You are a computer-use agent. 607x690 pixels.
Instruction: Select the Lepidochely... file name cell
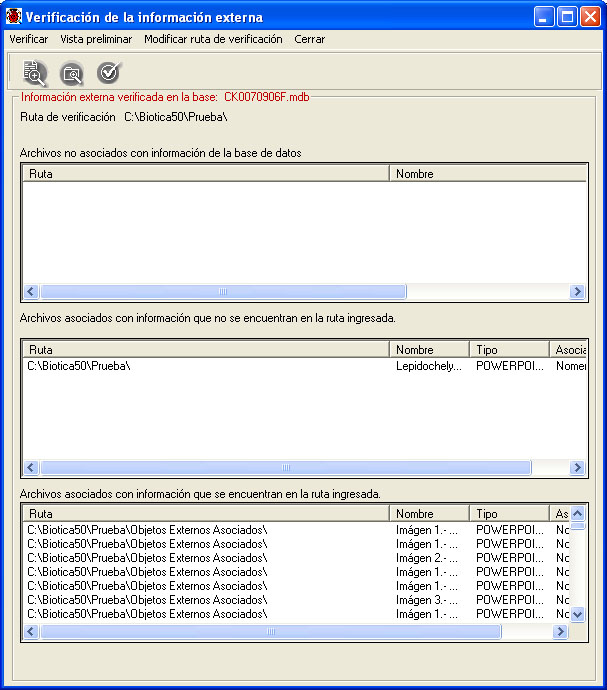coord(429,366)
